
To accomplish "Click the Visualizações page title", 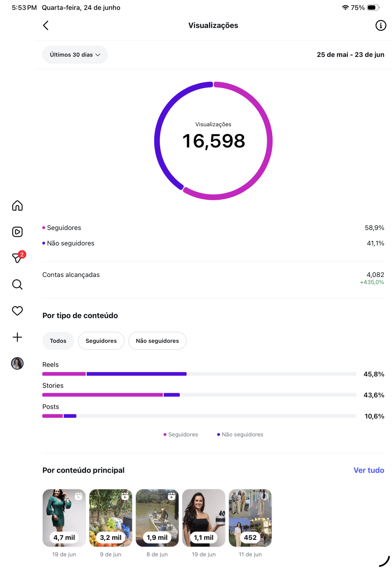I will click(213, 25).
